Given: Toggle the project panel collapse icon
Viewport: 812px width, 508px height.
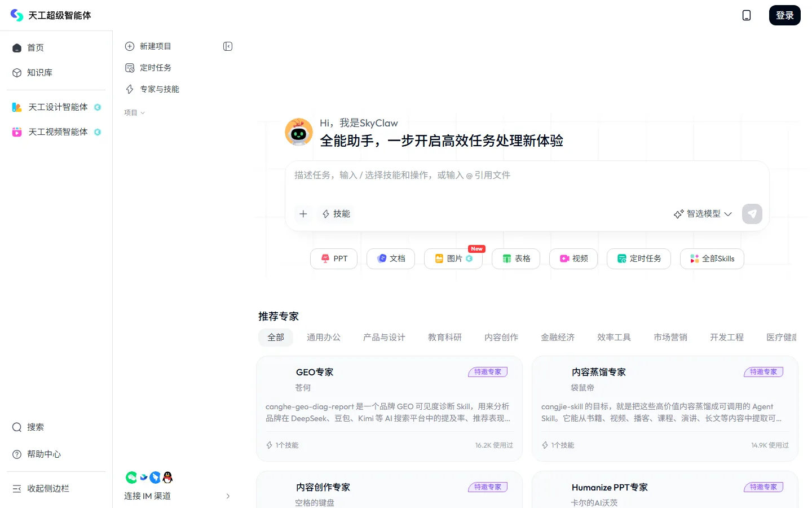Looking at the screenshot, I should [x=228, y=46].
